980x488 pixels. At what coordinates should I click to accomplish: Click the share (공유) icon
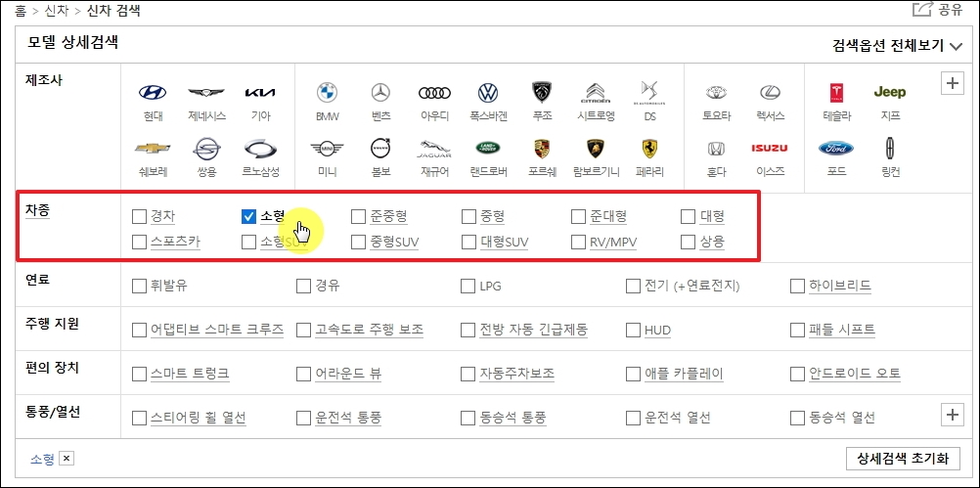click(922, 10)
